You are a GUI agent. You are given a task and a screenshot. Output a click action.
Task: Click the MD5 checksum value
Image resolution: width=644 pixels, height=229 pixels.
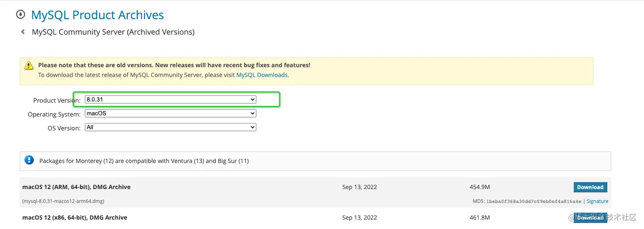tap(534, 201)
